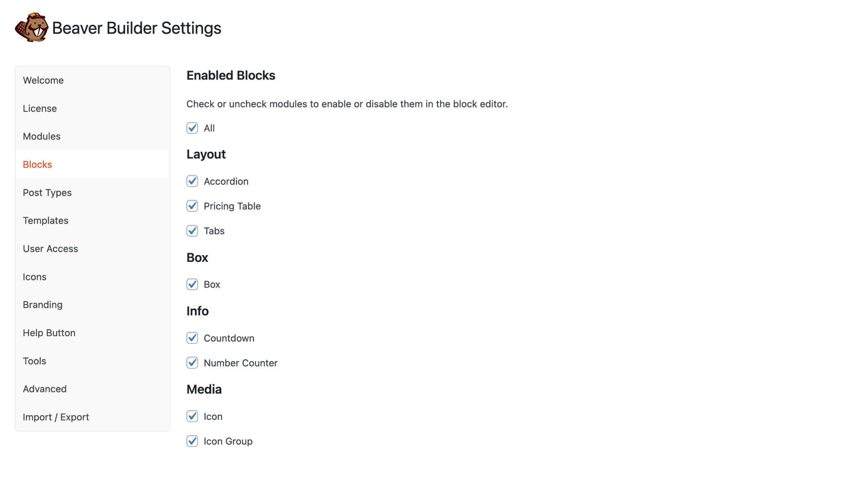The width and height of the screenshot is (868, 488).
Task: Toggle the Pricing Table checkbox
Action: point(192,206)
